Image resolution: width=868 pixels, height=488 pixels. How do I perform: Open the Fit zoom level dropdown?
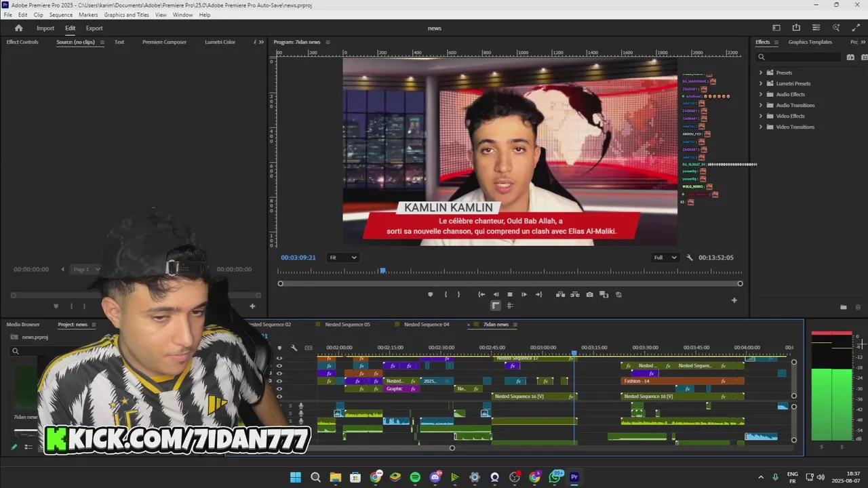(x=343, y=258)
